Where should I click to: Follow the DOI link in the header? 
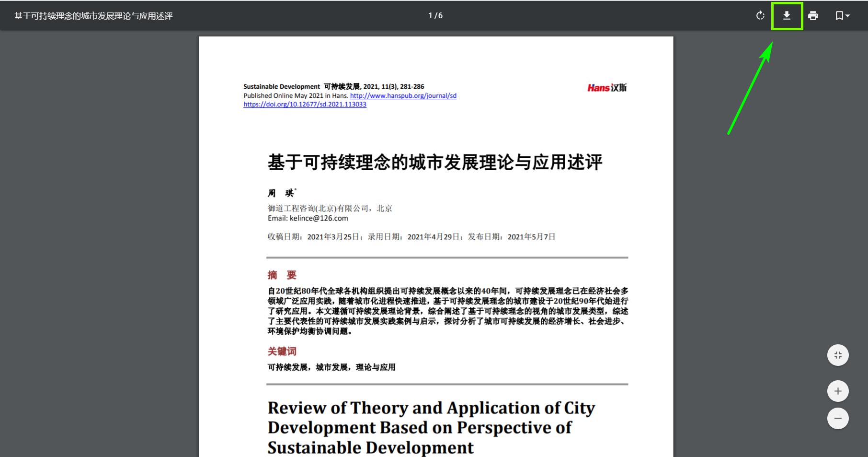[x=305, y=104]
